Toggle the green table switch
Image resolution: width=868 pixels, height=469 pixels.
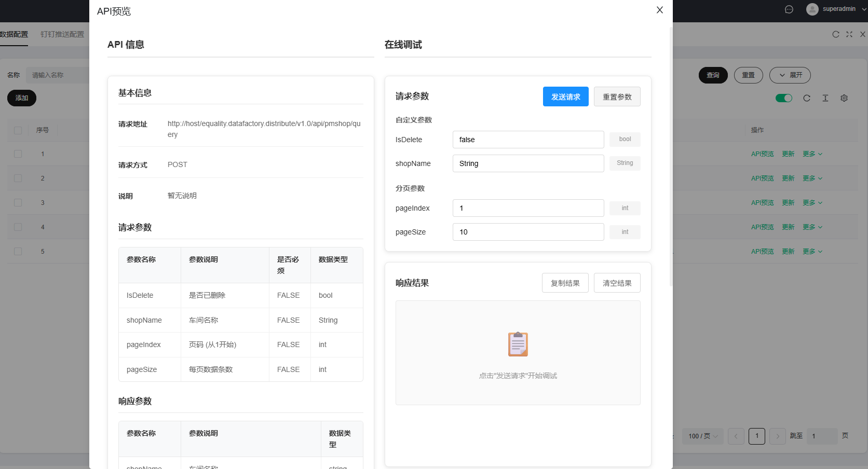(783, 98)
